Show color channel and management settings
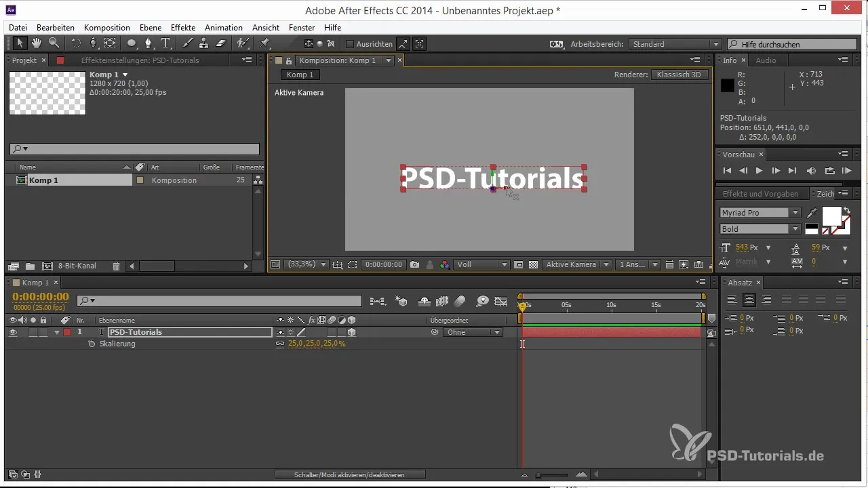This screenshot has width=868, height=488. tap(444, 264)
